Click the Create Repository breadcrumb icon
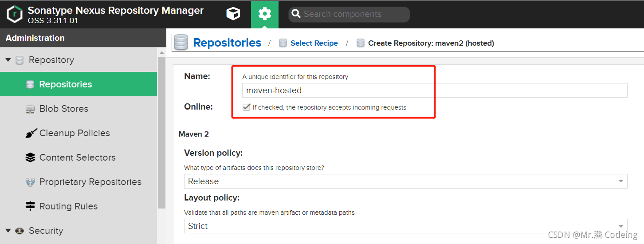 click(361, 43)
